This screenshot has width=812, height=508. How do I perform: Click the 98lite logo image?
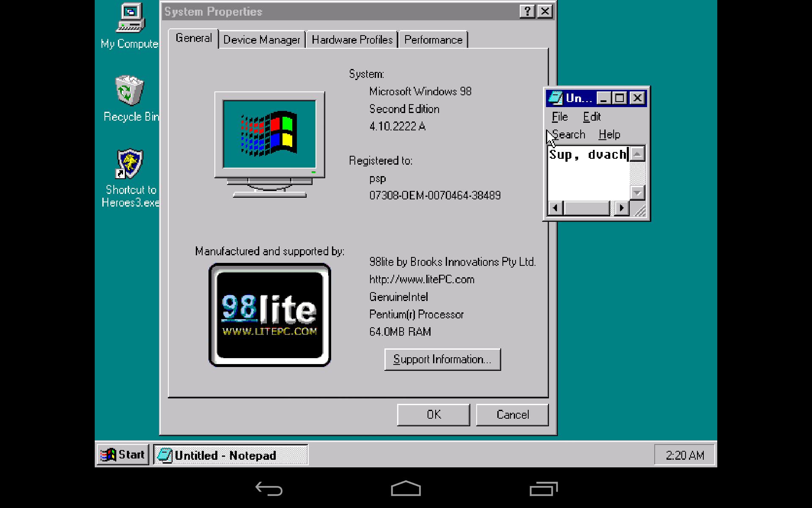click(x=270, y=315)
